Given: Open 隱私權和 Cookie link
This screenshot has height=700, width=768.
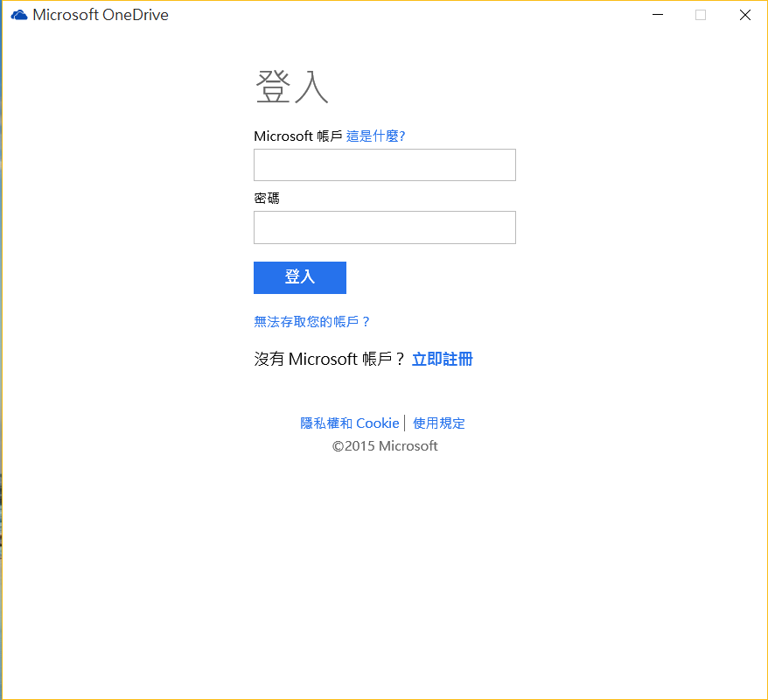Looking at the screenshot, I should pos(350,423).
